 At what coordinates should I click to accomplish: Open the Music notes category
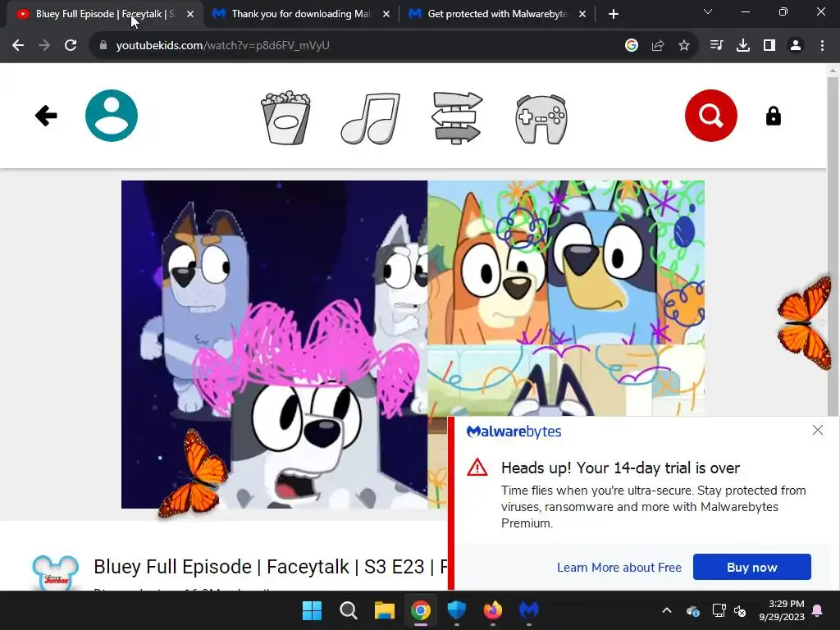[371, 118]
